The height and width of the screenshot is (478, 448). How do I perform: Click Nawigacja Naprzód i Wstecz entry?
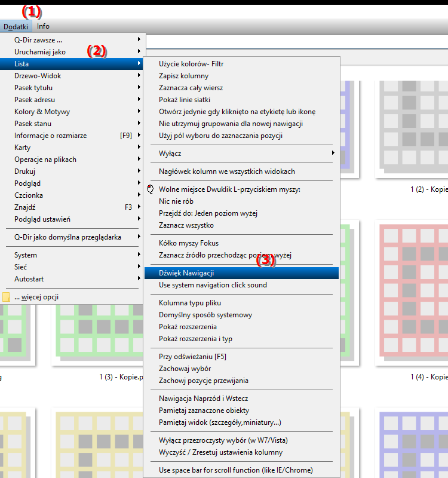[x=241, y=399]
